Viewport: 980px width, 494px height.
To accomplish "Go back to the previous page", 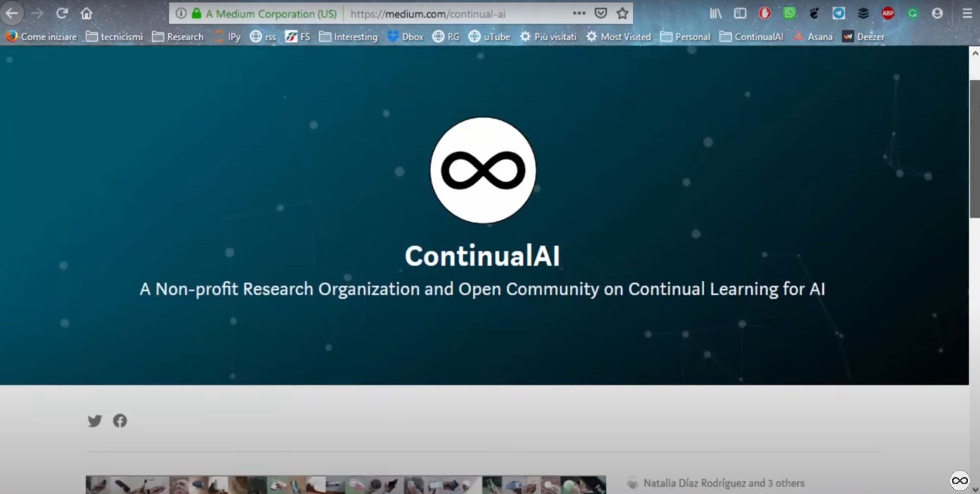I will pyautogui.click(x=12, y=13).
